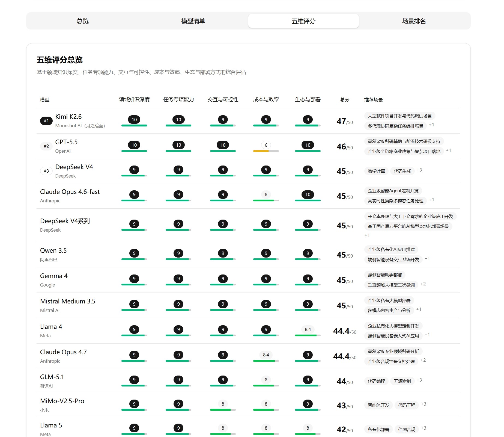
Task: Expand the +2 scenarios for Claude Opus 4.7
Action: pyautogui.click(x=423, y=360)
